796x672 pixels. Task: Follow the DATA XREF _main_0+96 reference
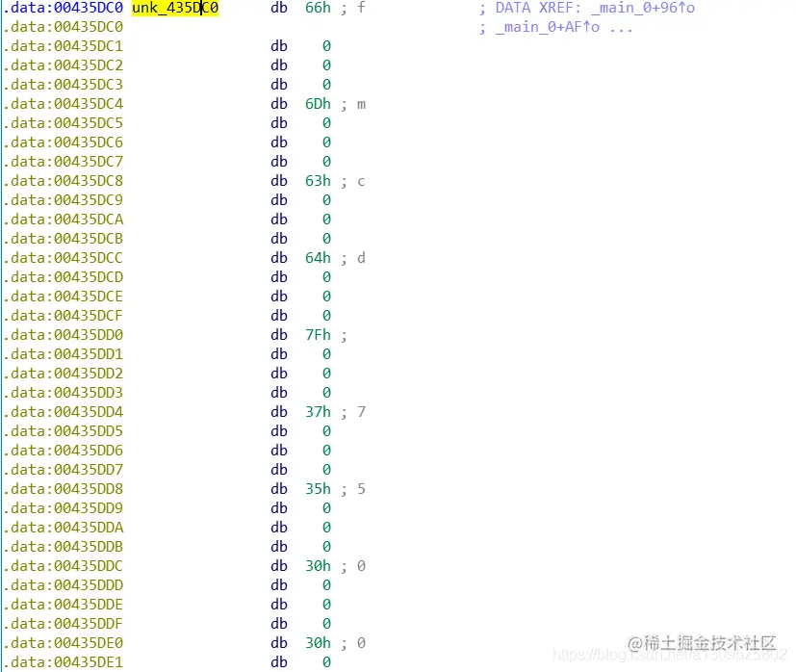coord(643,8)
